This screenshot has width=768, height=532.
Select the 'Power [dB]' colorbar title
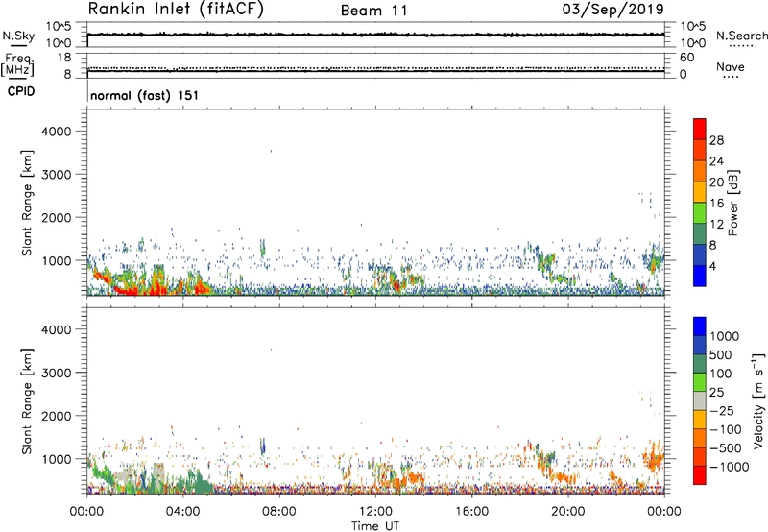pyautogui.click(x=732, y=203)
